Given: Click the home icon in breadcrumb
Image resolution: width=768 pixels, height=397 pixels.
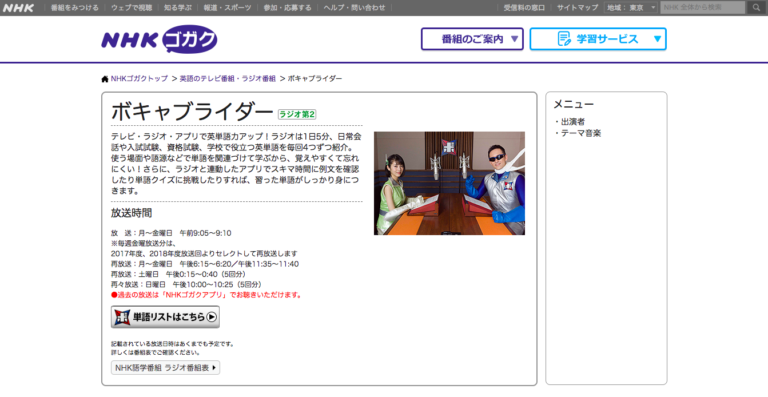Looking at the screenshot, I should [105, 79].
